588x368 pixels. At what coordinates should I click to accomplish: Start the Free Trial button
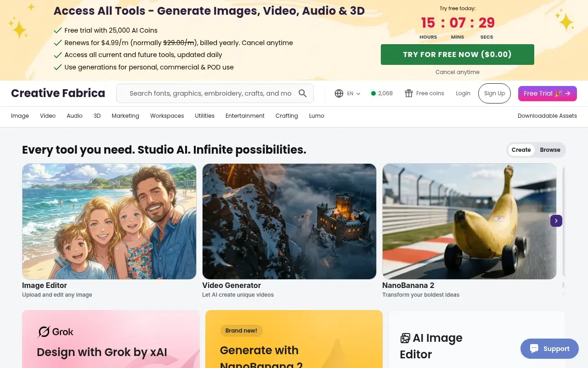click(547, 93)
